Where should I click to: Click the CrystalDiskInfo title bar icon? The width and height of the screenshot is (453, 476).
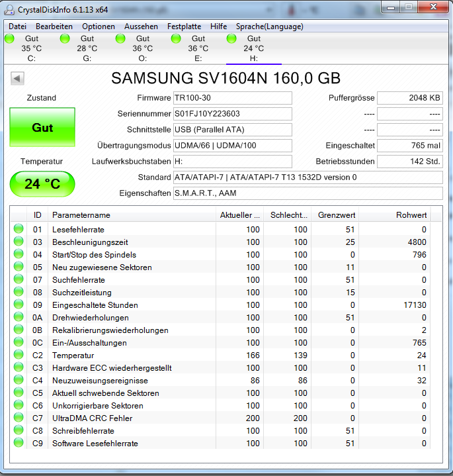(x=9, y=10)
